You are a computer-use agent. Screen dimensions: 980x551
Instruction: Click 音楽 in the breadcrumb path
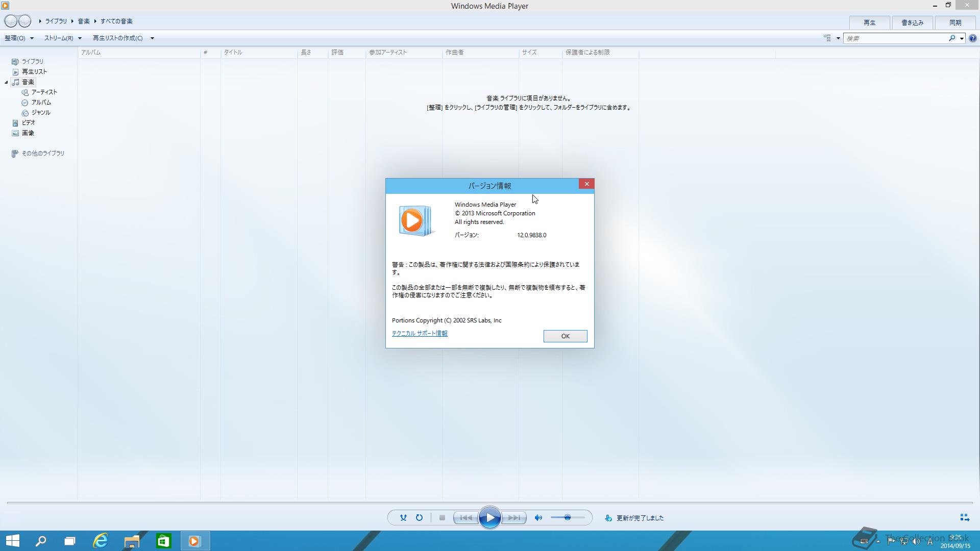pos(83,21)
